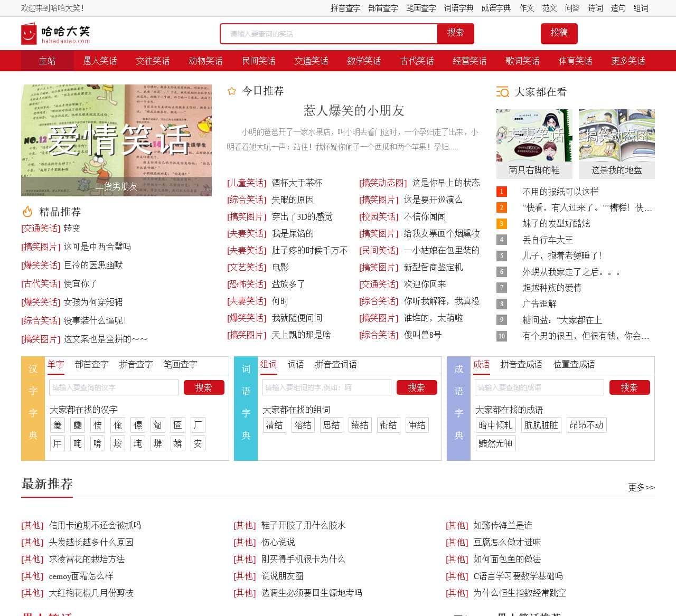Click the magnifier icon beside 大家都在看

[x=502, y=92]
